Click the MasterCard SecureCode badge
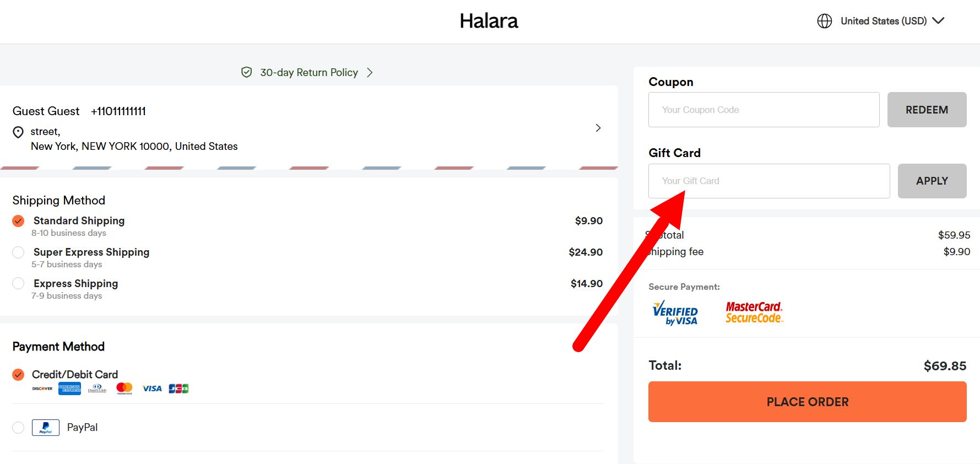Viewport: 980px width, 464px height. coord(754,312)
